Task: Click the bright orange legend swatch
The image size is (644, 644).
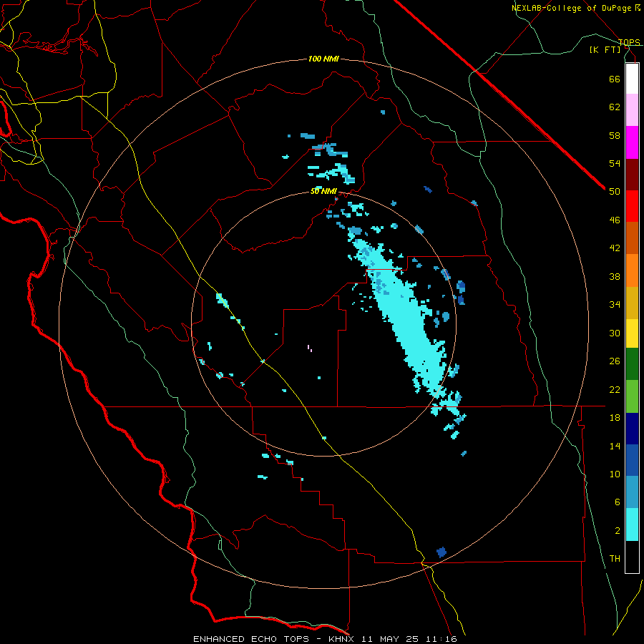Action: [x=632, y=270]
